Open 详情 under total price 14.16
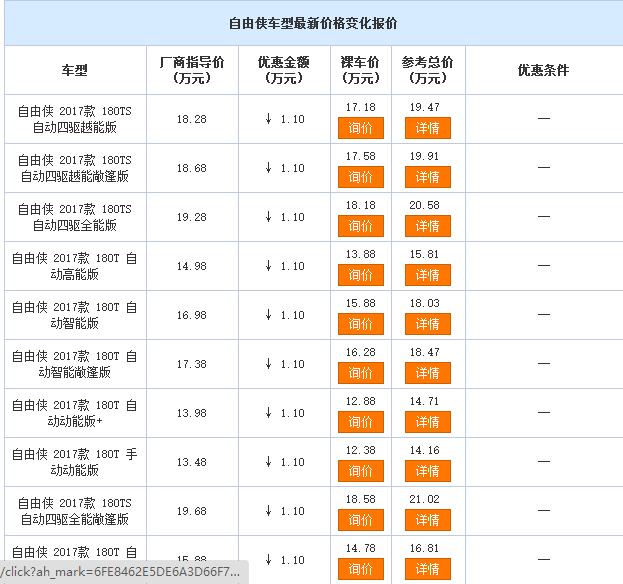The height and width of the screenshot is (584, 623). (428, 471)
